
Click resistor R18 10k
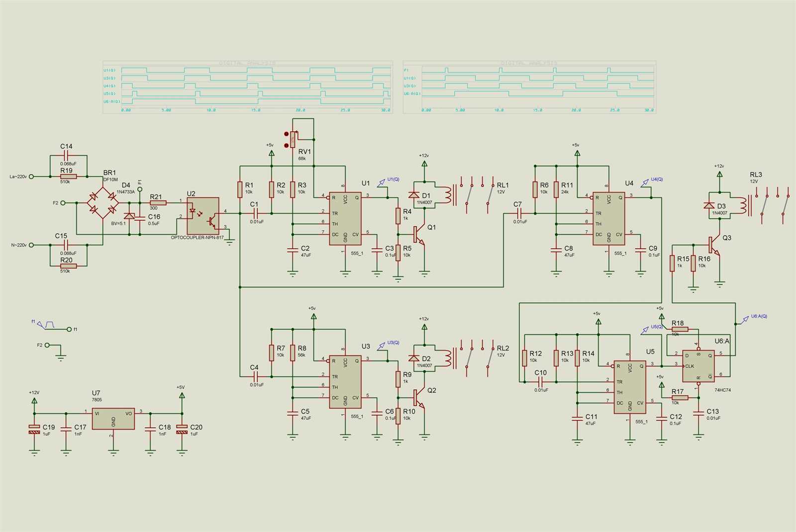(x=680, y=329)
